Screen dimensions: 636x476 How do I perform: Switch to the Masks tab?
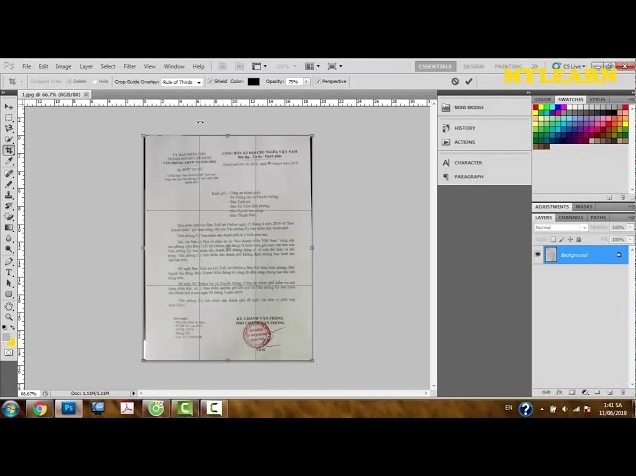tap(584, 207)
